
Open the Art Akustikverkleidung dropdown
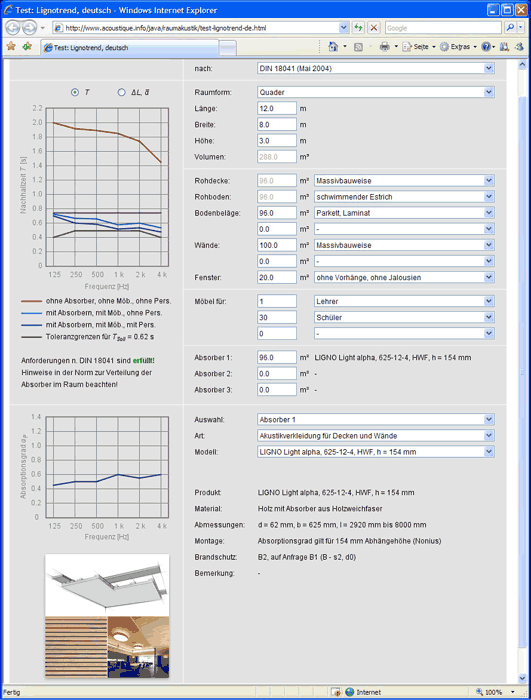pyautogui.click(x=376, y=436)
